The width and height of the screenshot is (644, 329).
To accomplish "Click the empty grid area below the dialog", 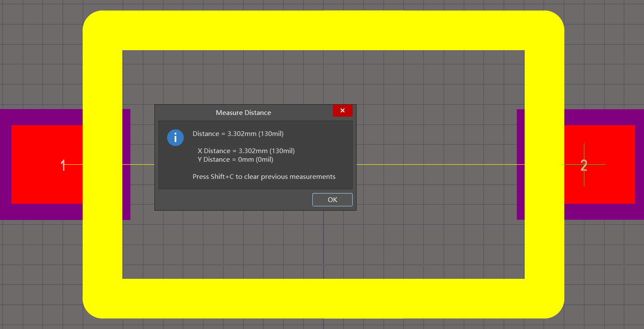I will coord(257,244).
